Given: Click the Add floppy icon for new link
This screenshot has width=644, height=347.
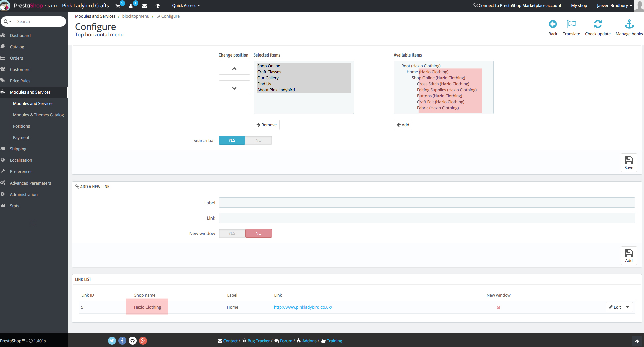Looking at the screenshot, I should (x=629, y=256).
